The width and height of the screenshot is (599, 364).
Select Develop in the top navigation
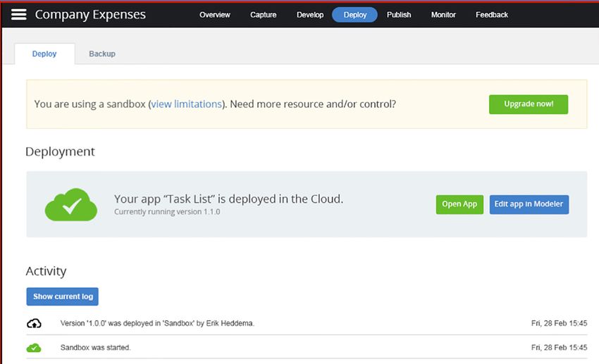(310, 15)
